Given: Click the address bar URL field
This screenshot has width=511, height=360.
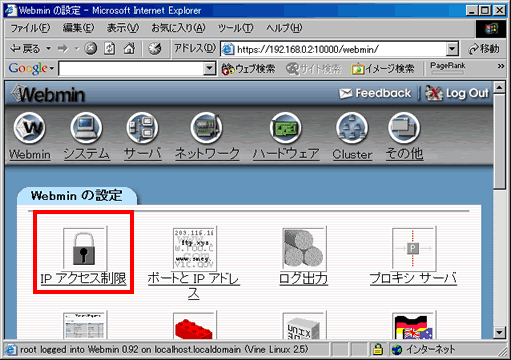Looking at the screenshot, I should [x=333, y=49].
